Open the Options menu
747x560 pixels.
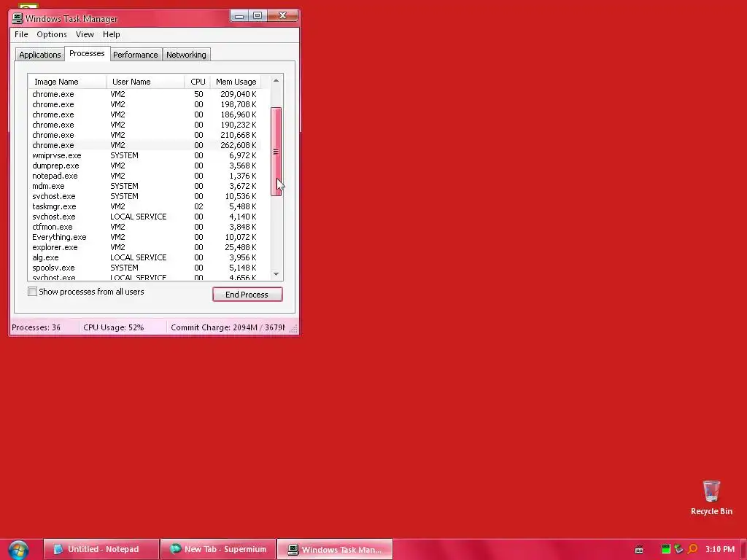click(52, 34)
